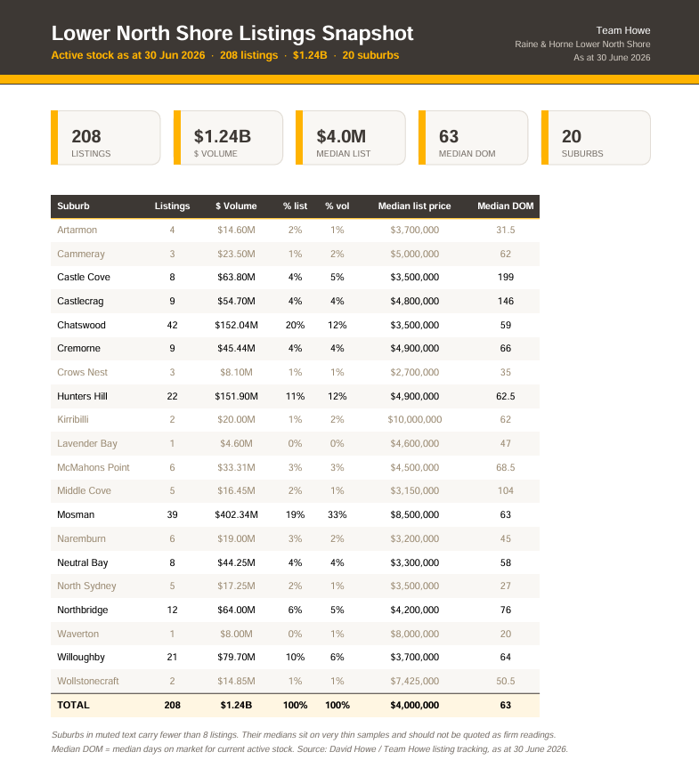699x784 pixels.
Task: Click the Middle Cove suburb name
Action: click(x=84, y=490)
